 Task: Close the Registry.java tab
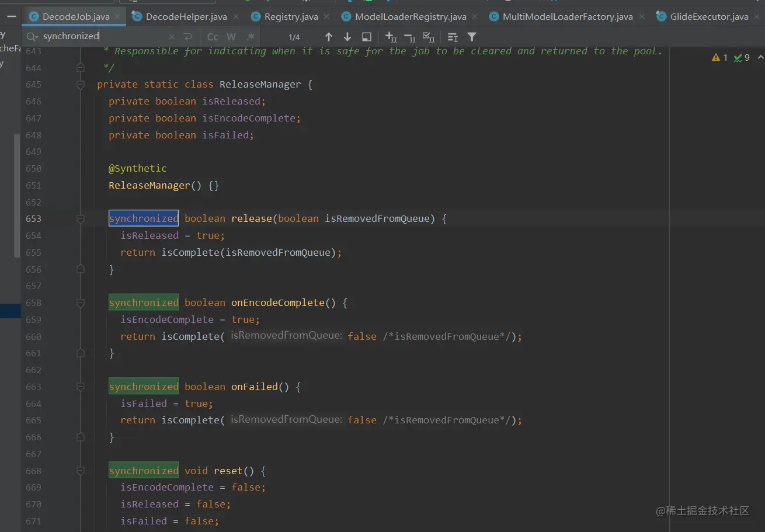[326, 16]
